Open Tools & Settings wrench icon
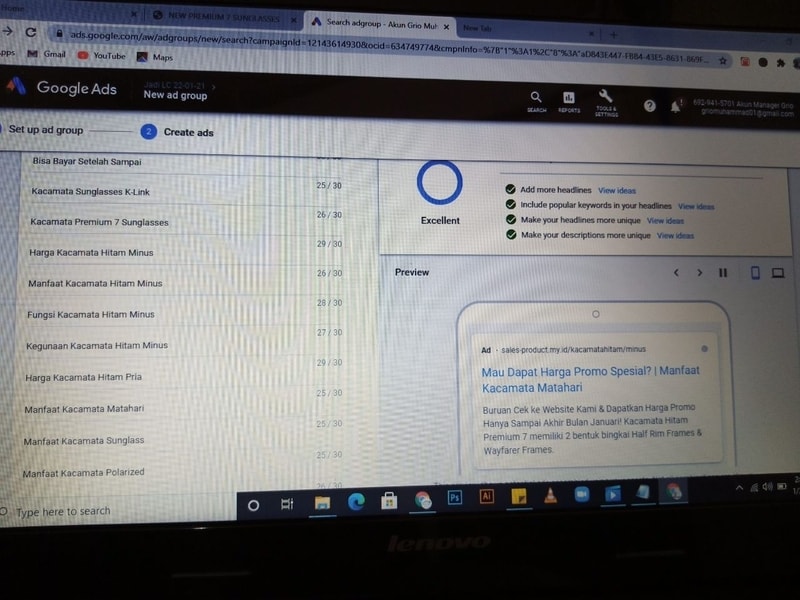 tap(606, 100)
